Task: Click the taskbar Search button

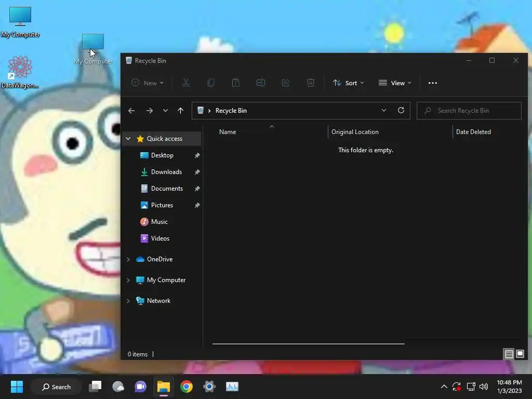Action: (x=56, y=387)
